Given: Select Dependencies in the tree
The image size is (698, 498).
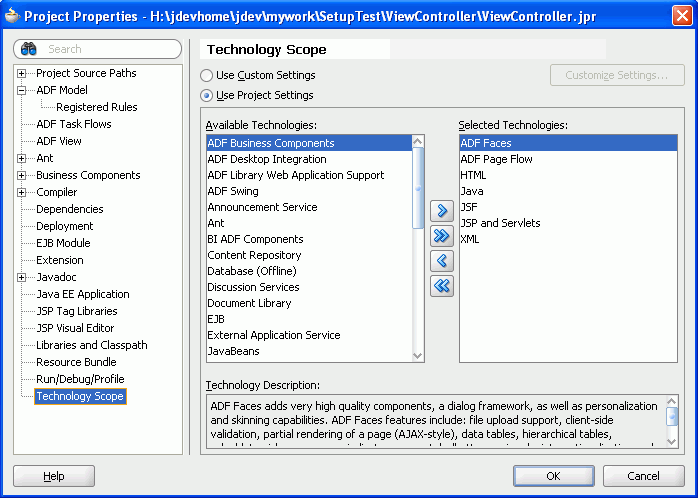Looking at the screenshot, I should 69,209.
